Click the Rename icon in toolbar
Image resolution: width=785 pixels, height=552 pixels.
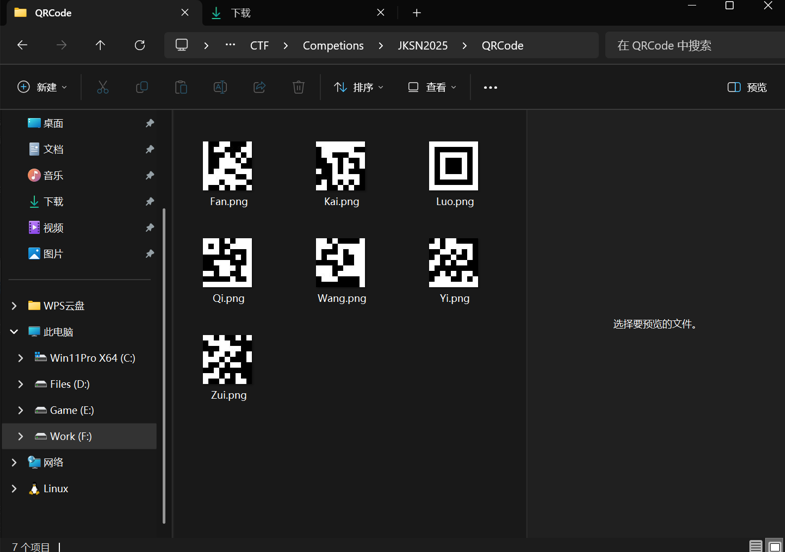tap(220, 88)
